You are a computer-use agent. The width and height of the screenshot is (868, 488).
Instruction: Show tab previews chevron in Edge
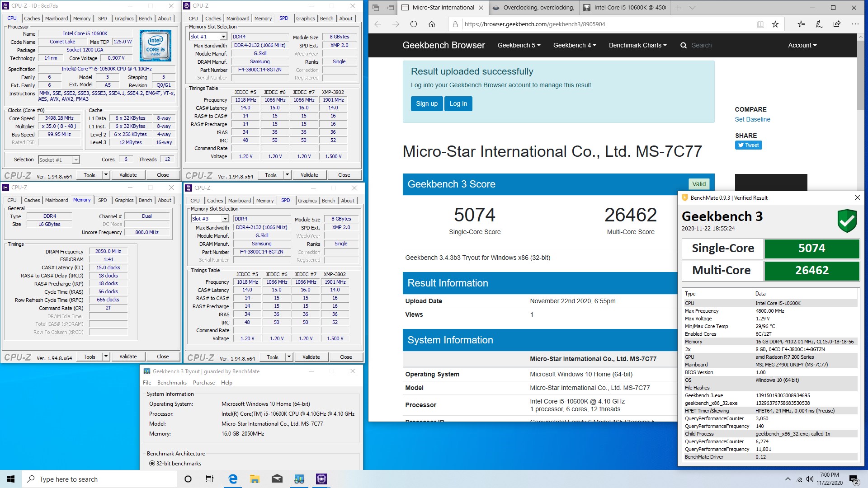[x=692, y=8]
